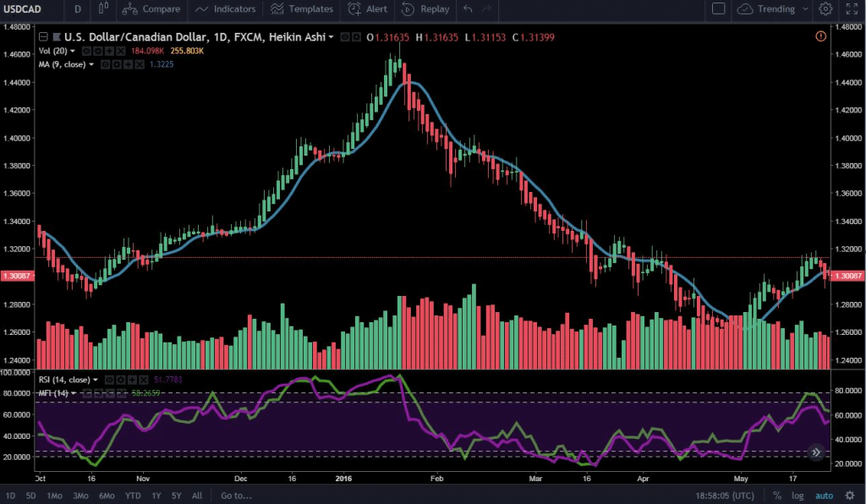866x504 pixels.
Task: Click the Go to... link
Action: tap(234, 495)
